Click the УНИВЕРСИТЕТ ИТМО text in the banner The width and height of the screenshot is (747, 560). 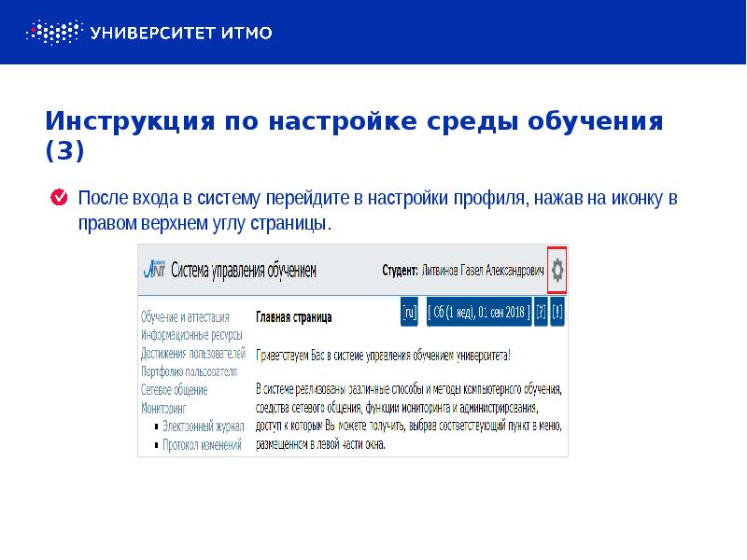(x=181, y=33)
